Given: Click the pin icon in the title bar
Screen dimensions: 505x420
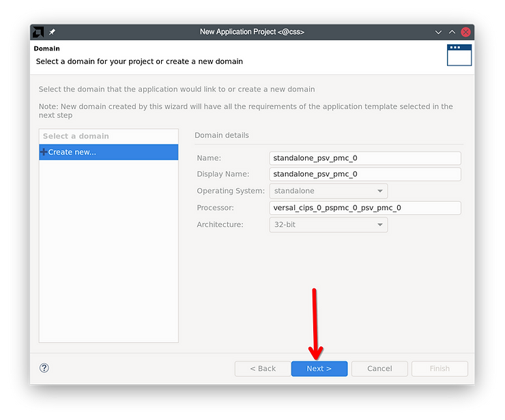Looking at the screenshot, I should click(53, 32).
